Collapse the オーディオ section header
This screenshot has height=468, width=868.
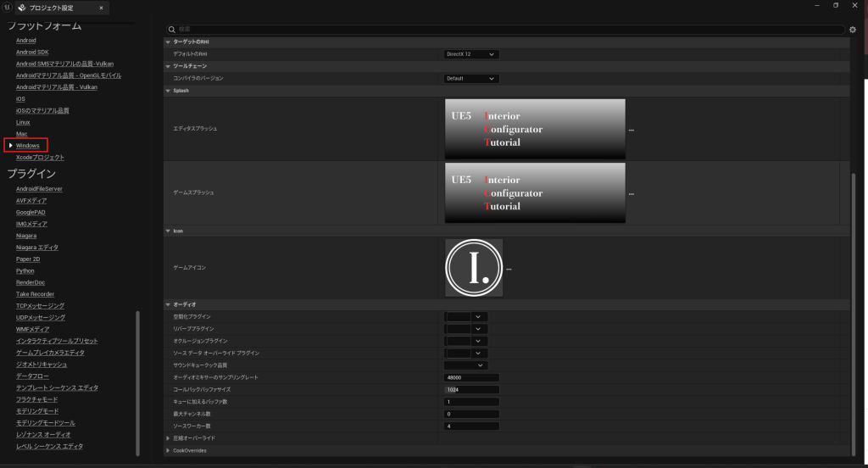(x=167, y=304)
